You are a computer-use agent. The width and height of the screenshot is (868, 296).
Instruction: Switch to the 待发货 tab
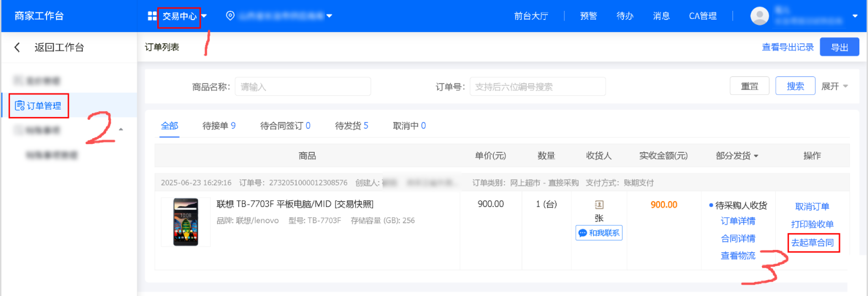tap(351, 126)
